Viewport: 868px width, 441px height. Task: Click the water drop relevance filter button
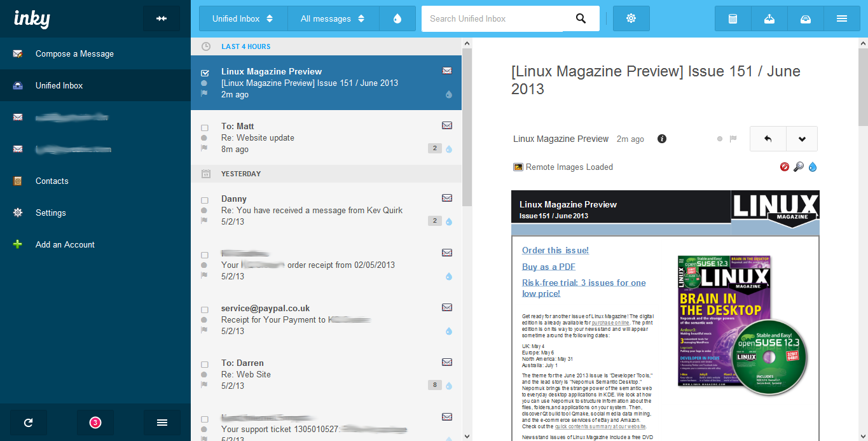(397, 18)
